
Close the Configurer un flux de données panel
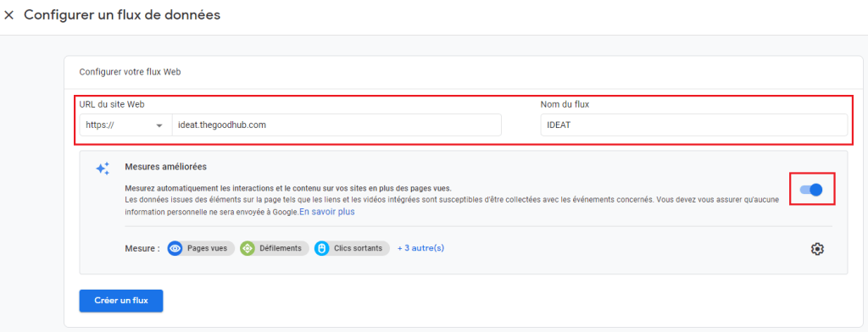(x=8, y=15)
